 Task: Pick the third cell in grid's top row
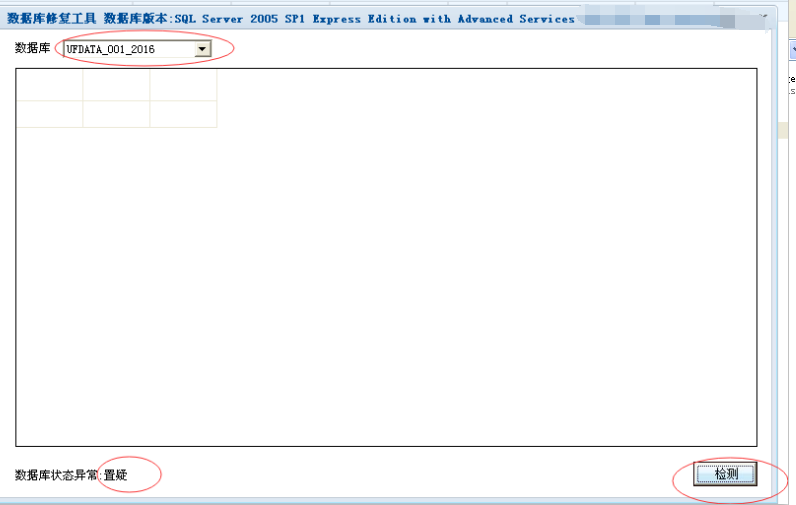click(x=183, y=85)
